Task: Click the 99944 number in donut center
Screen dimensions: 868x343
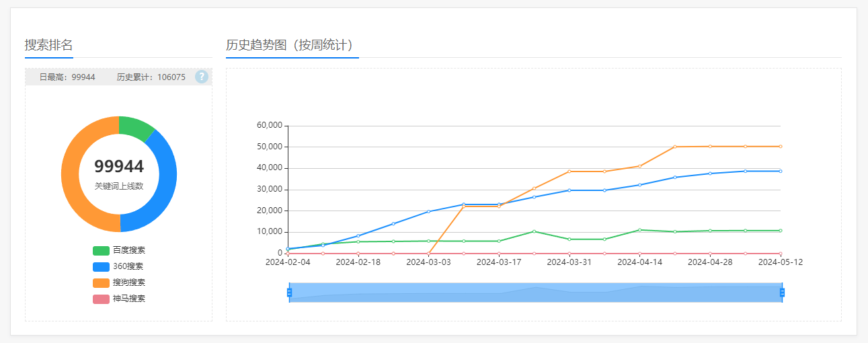Action: click(119, 167)
